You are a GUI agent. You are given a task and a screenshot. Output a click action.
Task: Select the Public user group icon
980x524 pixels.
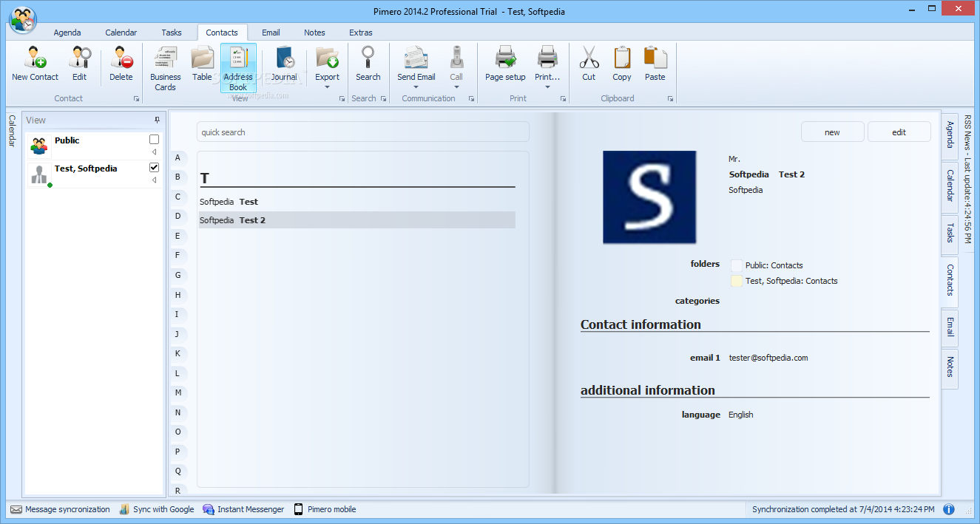(x=39, y=146)
